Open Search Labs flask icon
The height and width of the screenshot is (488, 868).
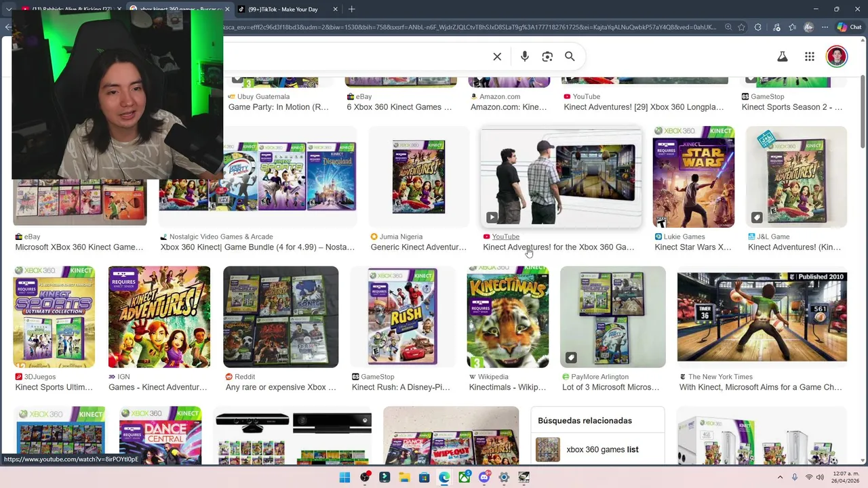pyautogui.click(x=782, y=57)
